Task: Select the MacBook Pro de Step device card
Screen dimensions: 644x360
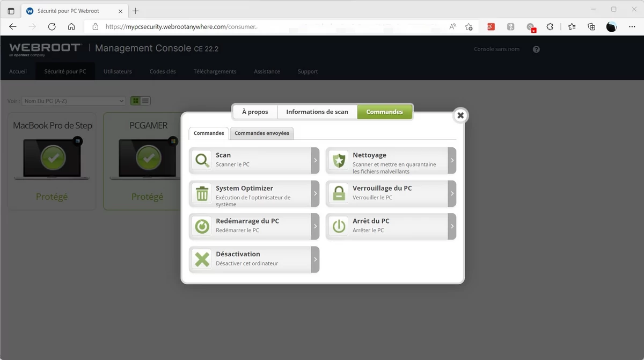Action: (52, 161)
